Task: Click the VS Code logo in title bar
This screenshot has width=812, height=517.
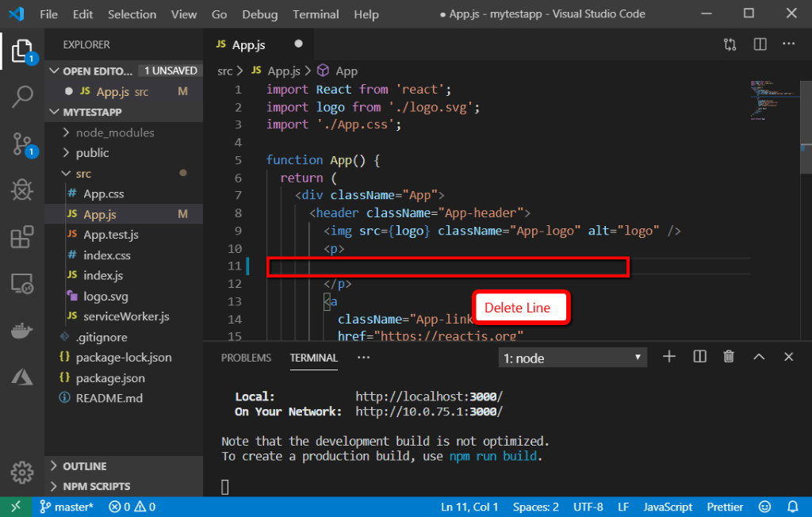Action: [17, 14]
